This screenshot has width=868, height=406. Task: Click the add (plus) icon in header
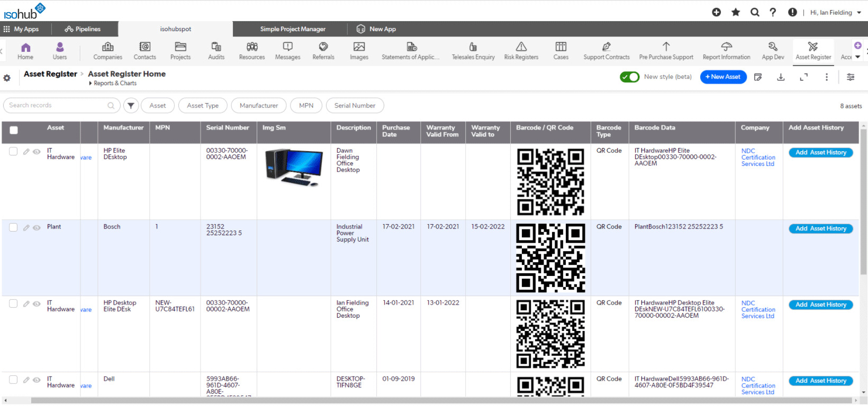coord(717,12)
